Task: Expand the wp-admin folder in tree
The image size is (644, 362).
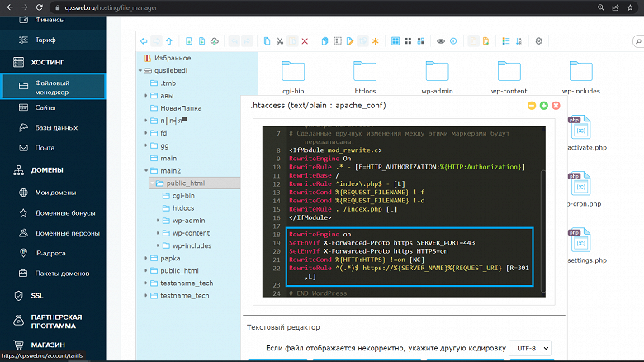Action: [x=158, y=221]
